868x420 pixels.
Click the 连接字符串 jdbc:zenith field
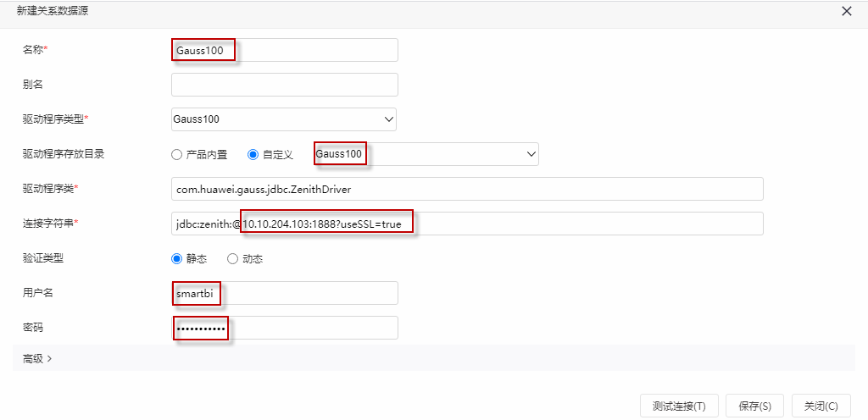[467, 224]
